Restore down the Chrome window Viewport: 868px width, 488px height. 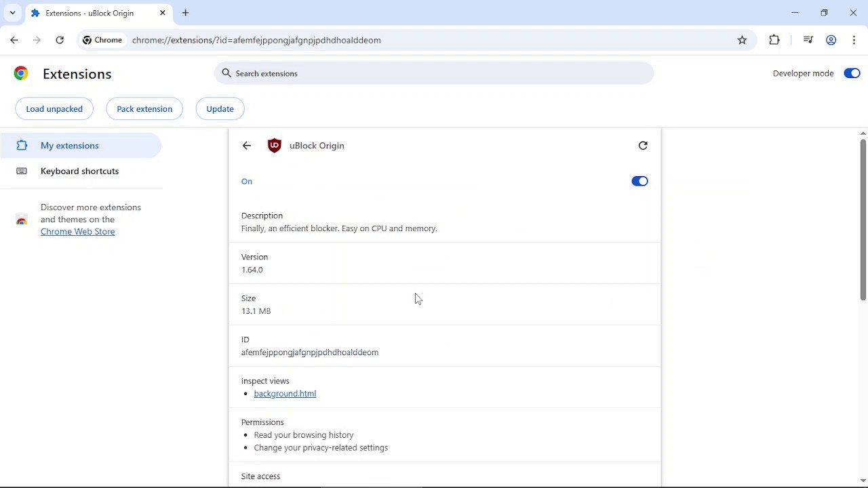824,13
